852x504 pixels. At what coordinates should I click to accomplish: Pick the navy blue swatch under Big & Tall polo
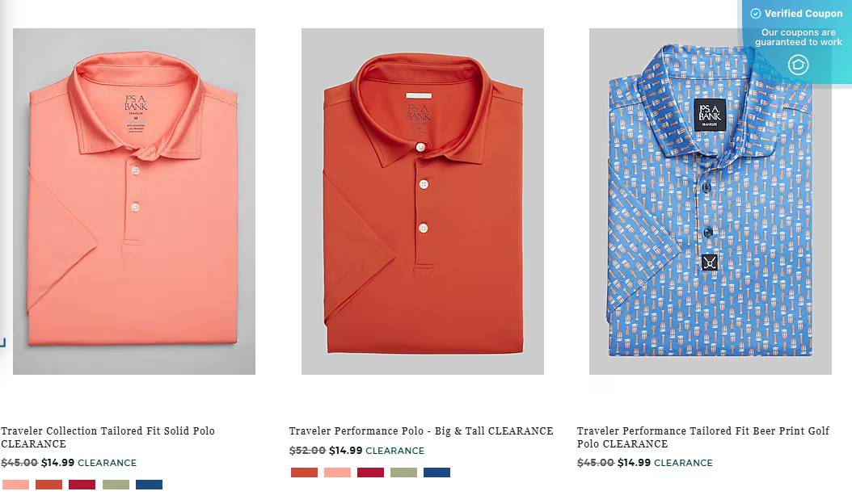[437, 472]
